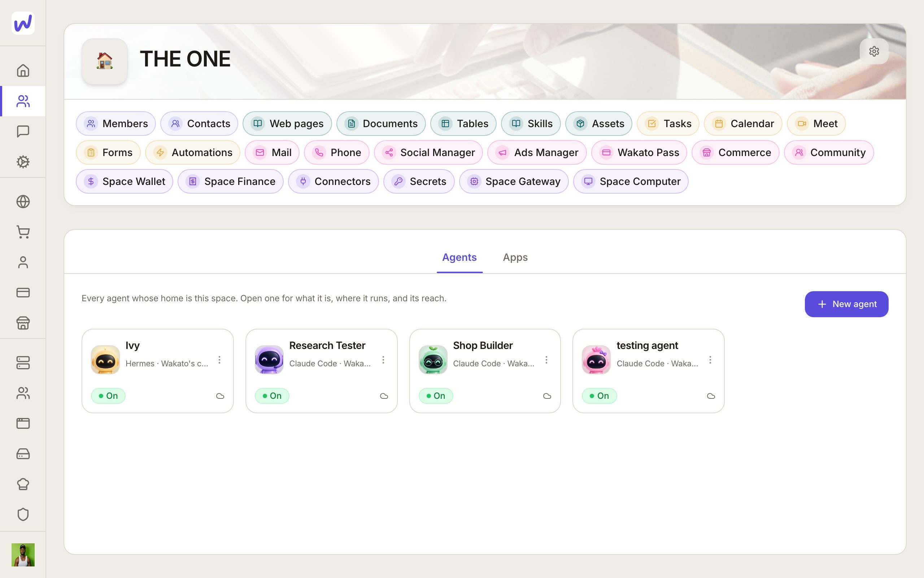Open the Members section

[116, 124]
